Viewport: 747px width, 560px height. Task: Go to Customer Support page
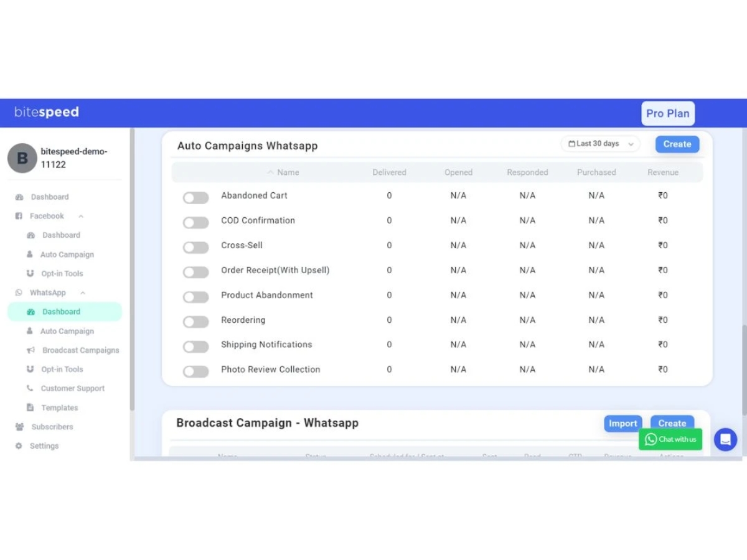pyautogui.click(x=73, y=388)
